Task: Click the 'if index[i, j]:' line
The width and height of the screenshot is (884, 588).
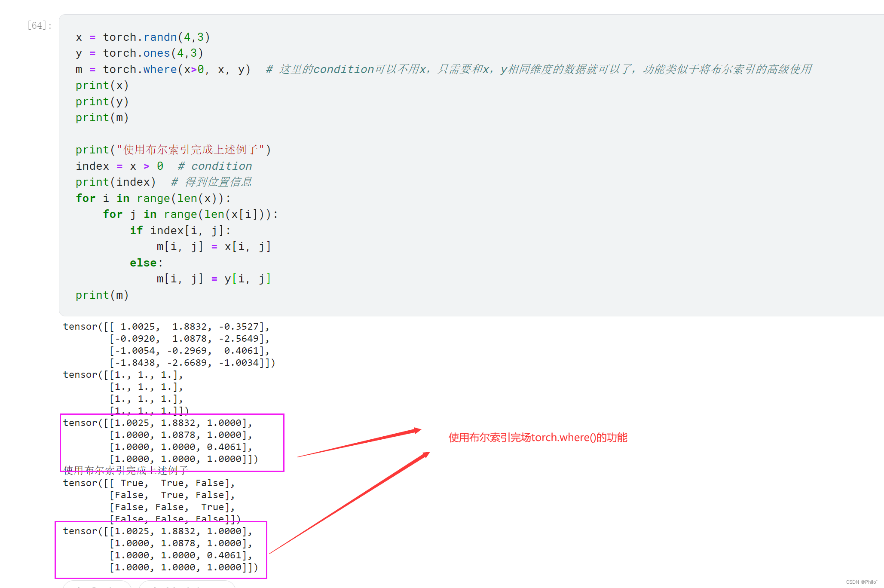Action: pos(180,230)
